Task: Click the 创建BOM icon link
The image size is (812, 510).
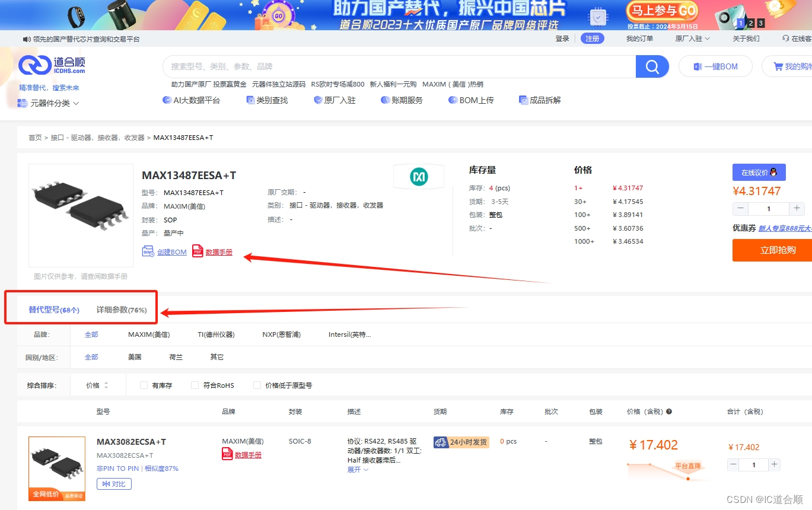Action: (164, 252)
